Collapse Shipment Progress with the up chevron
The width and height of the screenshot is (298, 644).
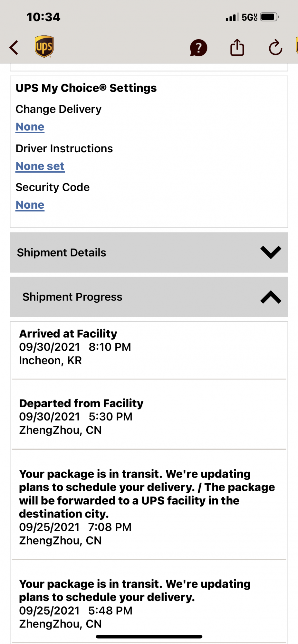point(271,297)
